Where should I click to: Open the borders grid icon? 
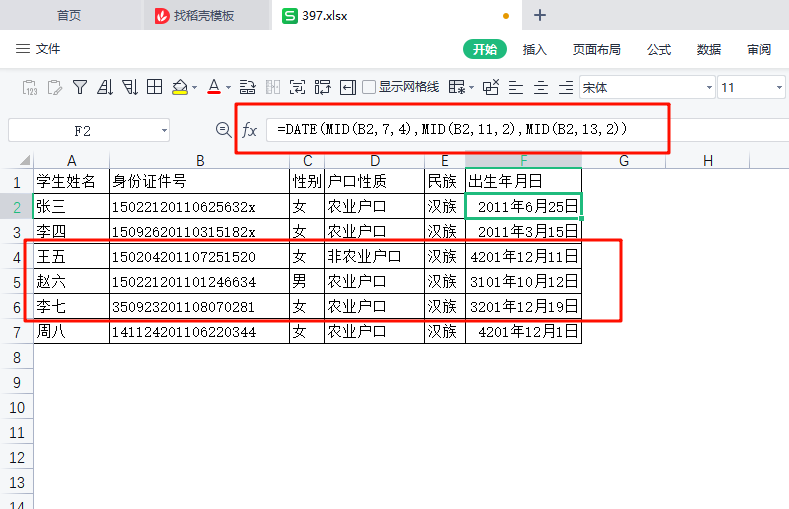154,87
